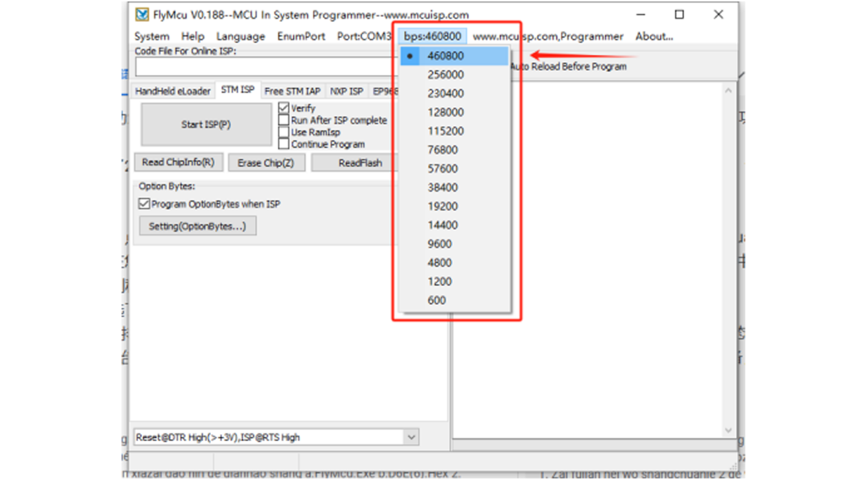Image resolution: width=868 pixels, height=481 pixels.
Task: Click the log panel scroll down arrow
Action: pyautogui.click(x=729, y=431)
